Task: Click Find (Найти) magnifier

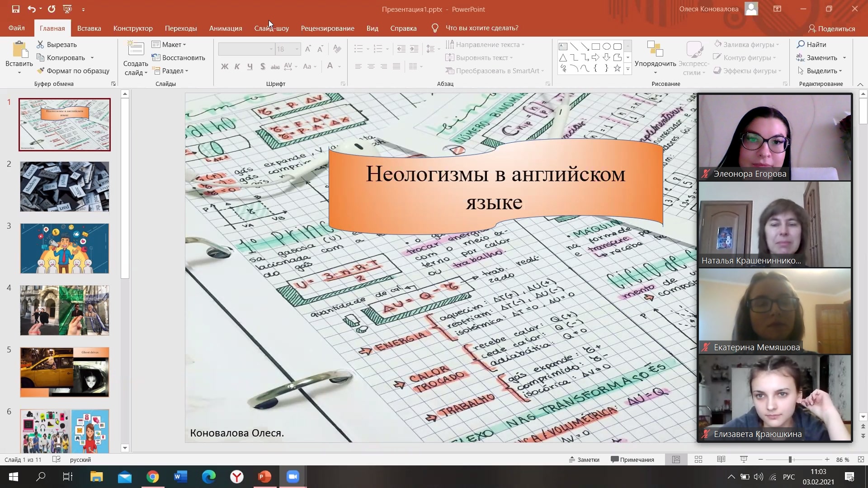Action: [x=811, y=44]
